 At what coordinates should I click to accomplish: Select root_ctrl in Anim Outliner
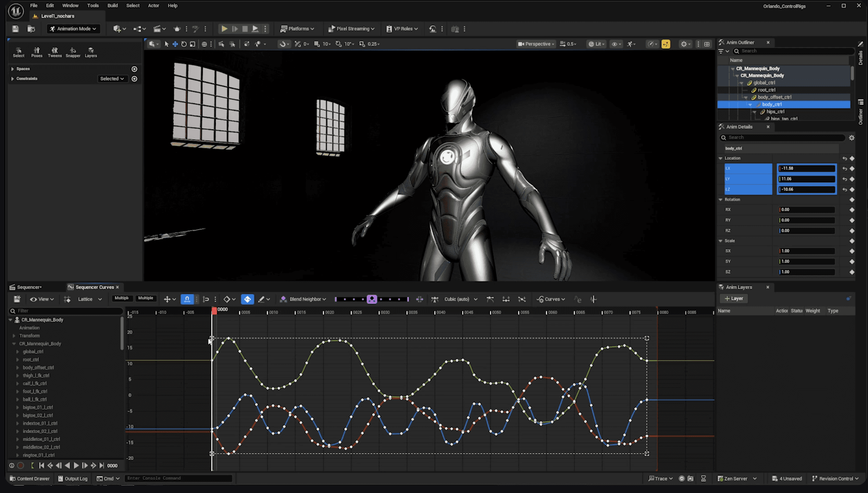point(766,90)
